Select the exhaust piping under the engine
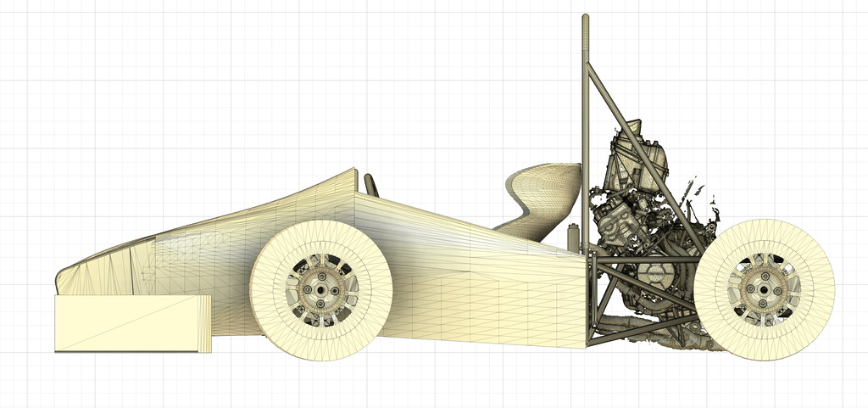 pos(644,328)
